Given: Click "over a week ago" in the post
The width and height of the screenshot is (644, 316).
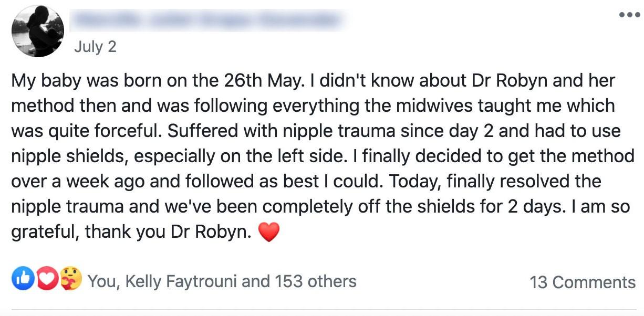Looking at the screenshot, I should pos(76,181).
